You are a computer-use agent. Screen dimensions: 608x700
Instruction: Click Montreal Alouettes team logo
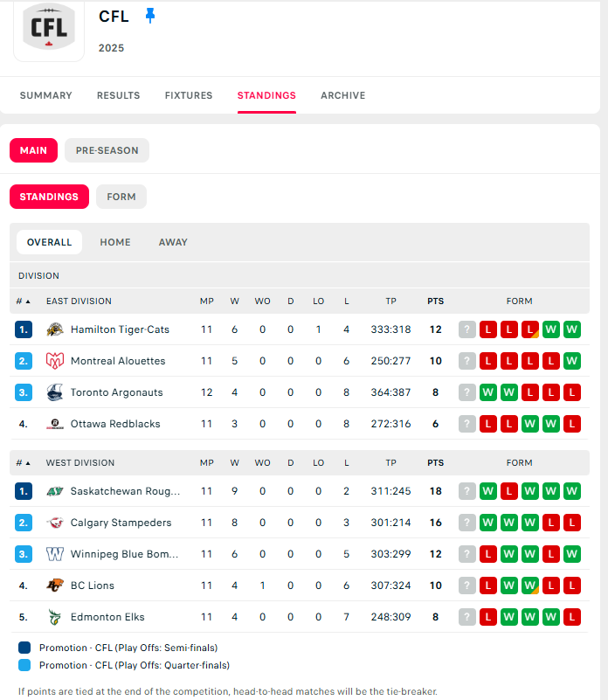[x=55, y=361]
